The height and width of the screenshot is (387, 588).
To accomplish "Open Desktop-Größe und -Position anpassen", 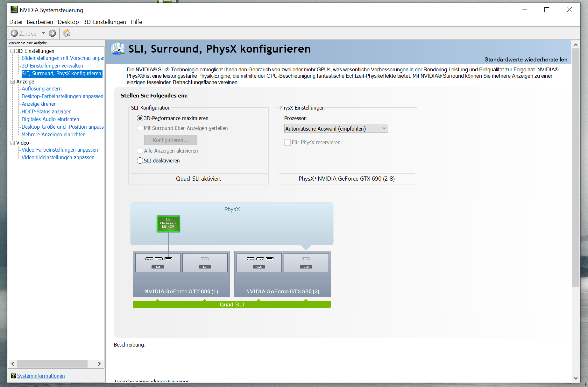I will click(x=63, y=127).
